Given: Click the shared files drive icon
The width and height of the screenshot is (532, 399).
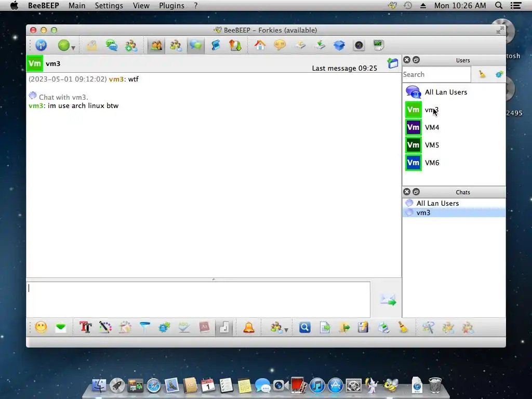Looking at the screenshot, I should [x=300, y=45].
